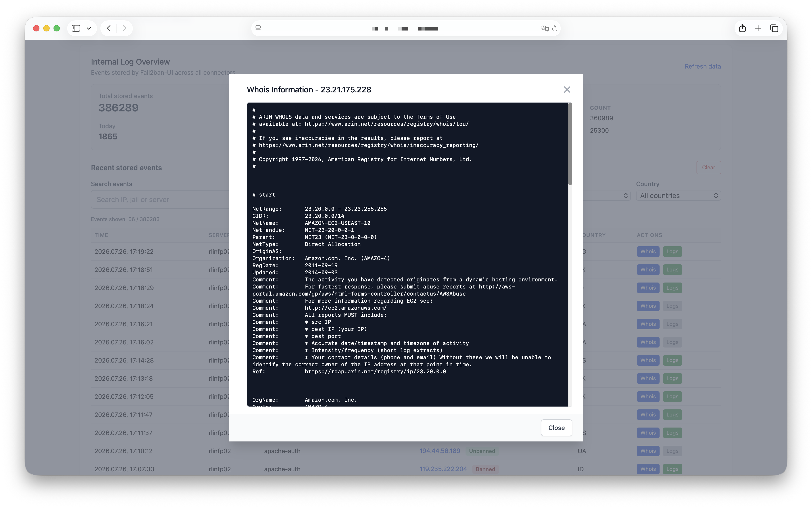Click the Whois output scrollbar thumb
812x508 pixels.
click(570, 144)
